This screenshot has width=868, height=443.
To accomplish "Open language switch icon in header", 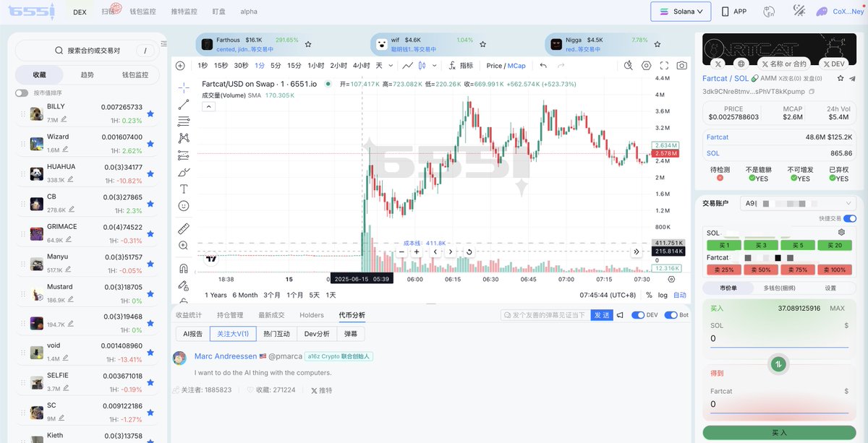I will tap(769, 11).
